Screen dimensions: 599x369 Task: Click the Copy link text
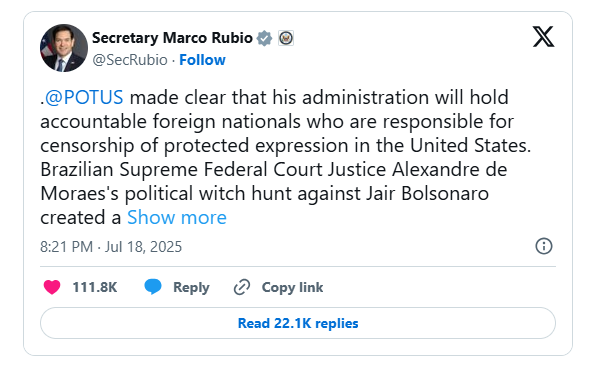(292, 287)
